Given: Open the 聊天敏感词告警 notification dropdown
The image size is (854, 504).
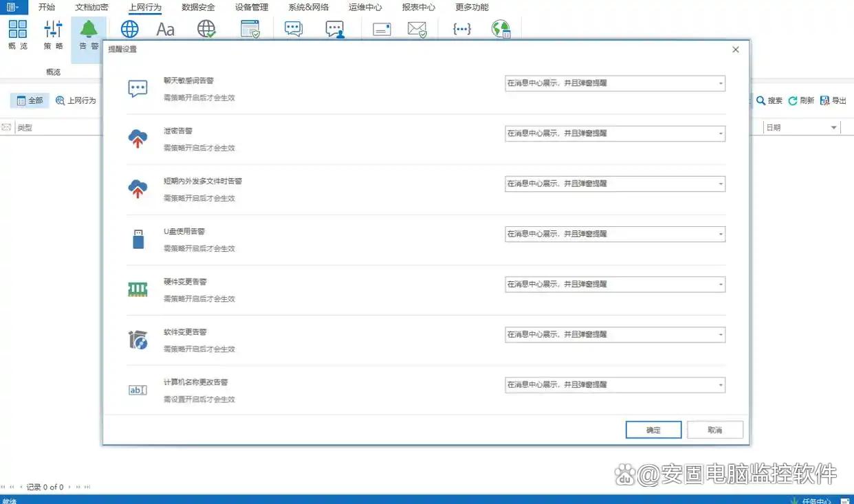Looking at the screenshot, I should (615, 83).
